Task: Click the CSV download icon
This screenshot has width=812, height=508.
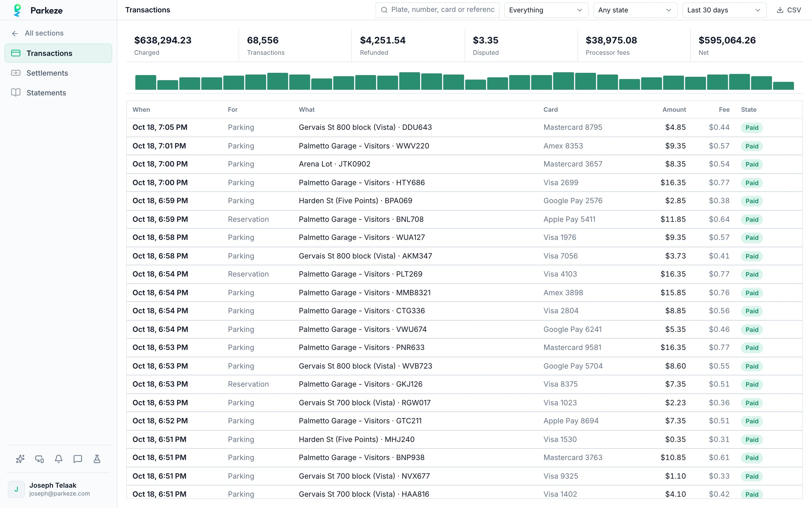Action: 780,10
